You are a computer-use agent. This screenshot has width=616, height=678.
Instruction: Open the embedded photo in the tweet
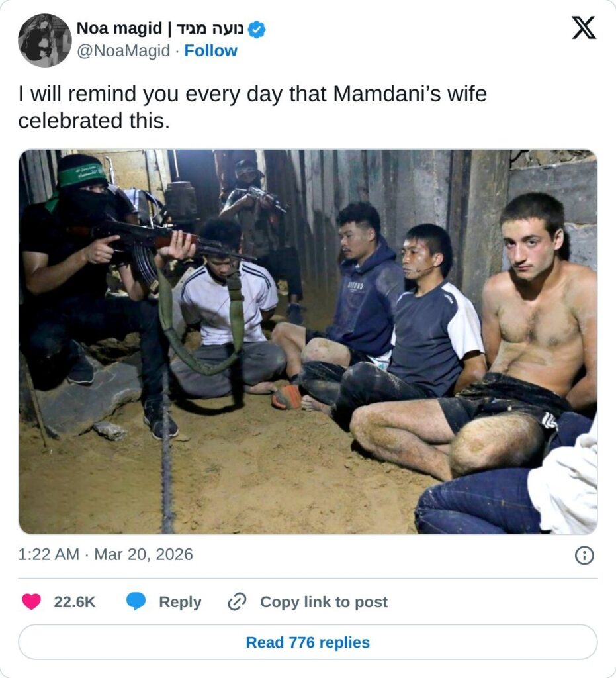308,342
